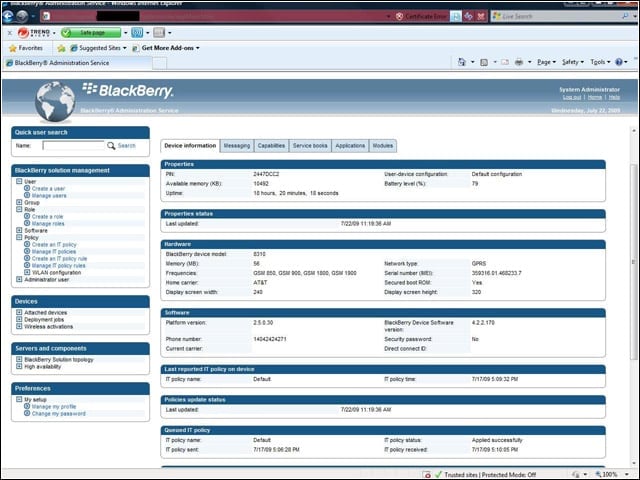Click the magnifier icon in Quick user search
The width and height of the screenshot is (640, 480).
pyautogui.click(x=111, y=146)
